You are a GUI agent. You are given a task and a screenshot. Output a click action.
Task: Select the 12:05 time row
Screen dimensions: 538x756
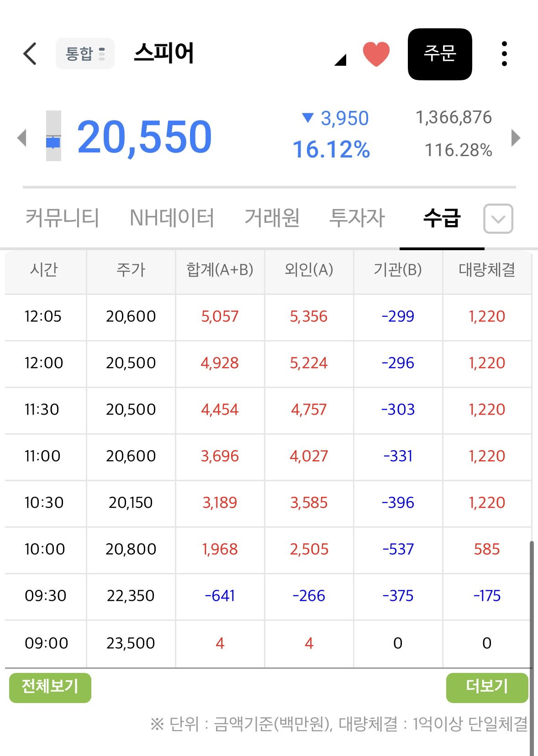pyautogui.click(x=268, y=317)
